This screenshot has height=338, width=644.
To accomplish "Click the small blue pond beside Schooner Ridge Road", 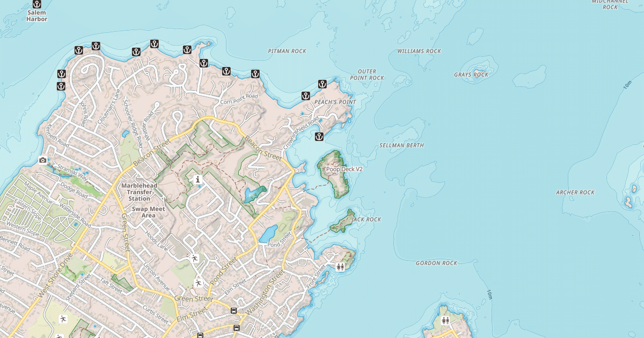I will coord(125,133).
